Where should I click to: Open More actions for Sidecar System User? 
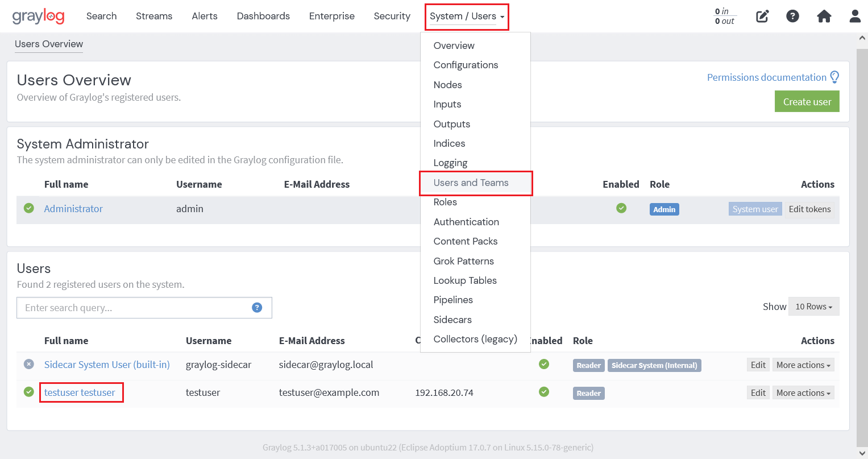(x=803, y=365)
